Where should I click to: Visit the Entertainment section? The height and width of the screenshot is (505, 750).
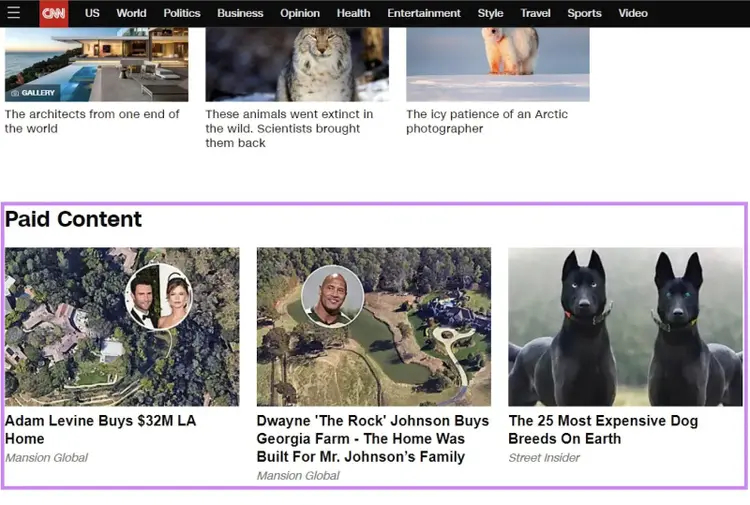point(424,13)
